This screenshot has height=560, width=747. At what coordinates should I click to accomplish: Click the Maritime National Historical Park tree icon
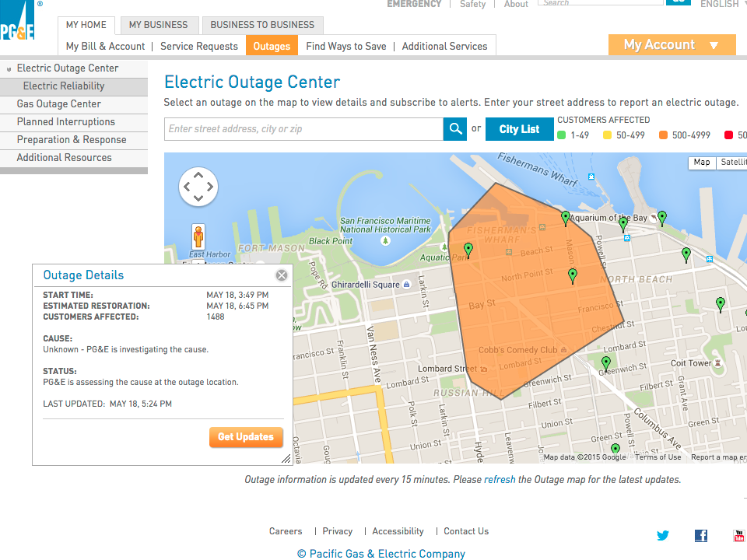click(385, 241)
